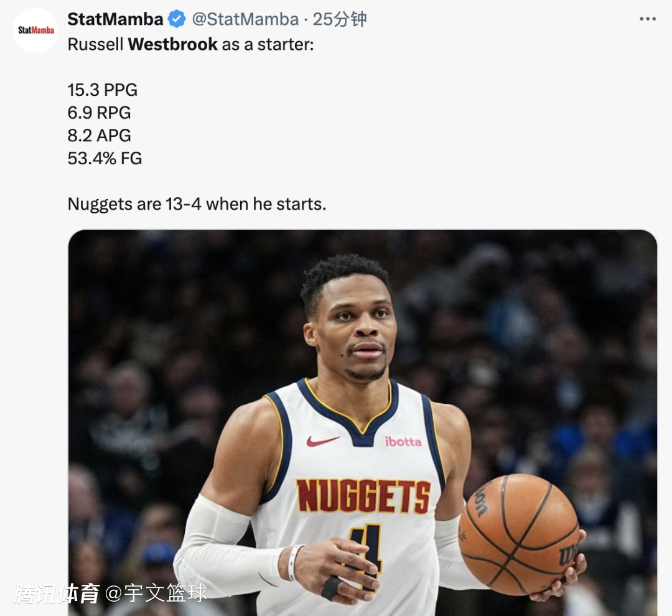Click the 15.3 PPG stat line
Viewport: 672px width, 616px height.
pos(103,90)
